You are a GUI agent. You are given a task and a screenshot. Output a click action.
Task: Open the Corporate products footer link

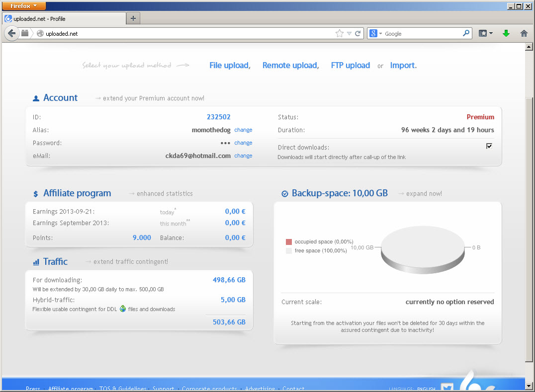209,388
